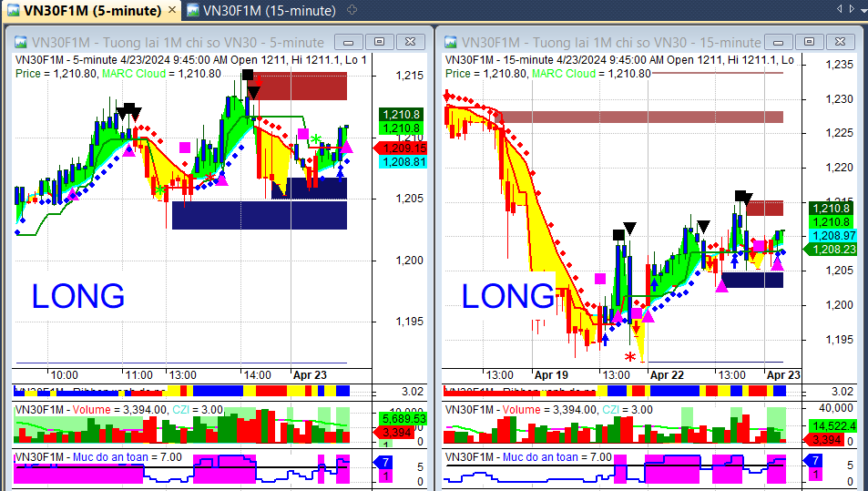Image resolution: width=868 pixels, height=491 pixels.
Task: Click the green MARC Cloud label in the 5-minute chart
Action: point(133,74)
